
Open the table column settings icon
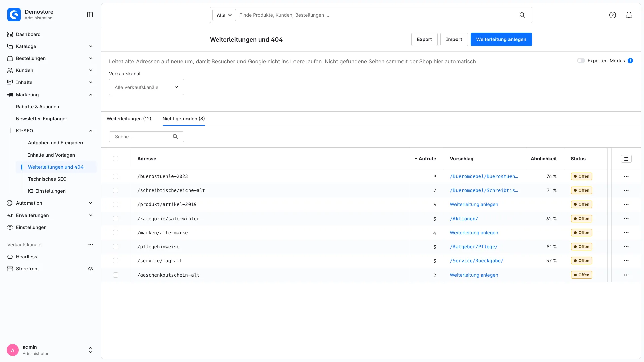(626, 159)
